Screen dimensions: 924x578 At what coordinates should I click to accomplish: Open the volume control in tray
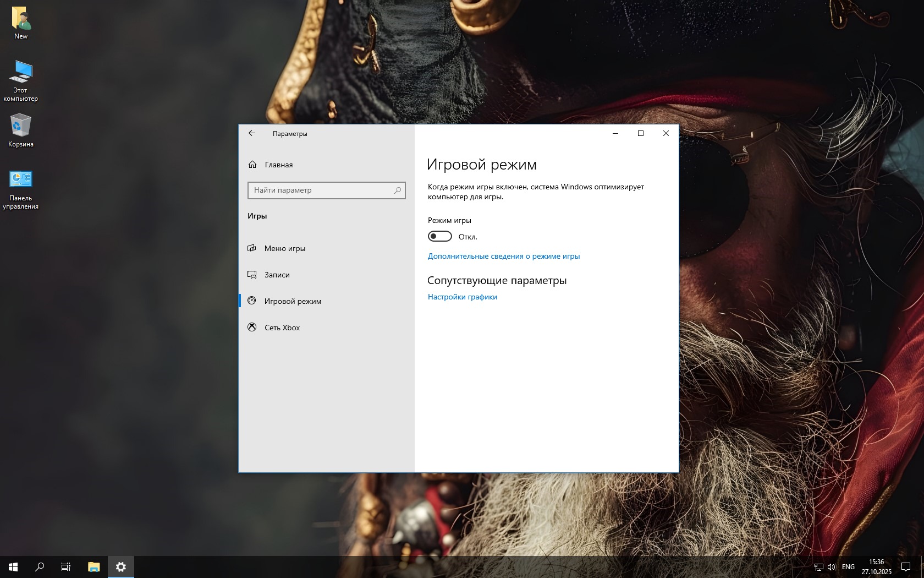(x=831, y=567)
